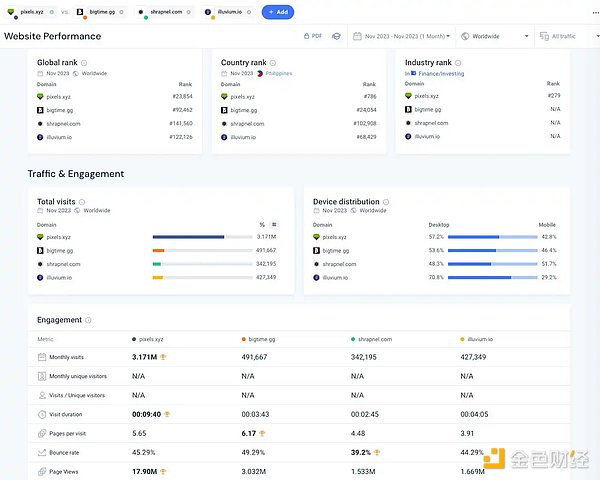600x480 pixels.
Task: Click the blue Add button
Action: tap(277, 12)
